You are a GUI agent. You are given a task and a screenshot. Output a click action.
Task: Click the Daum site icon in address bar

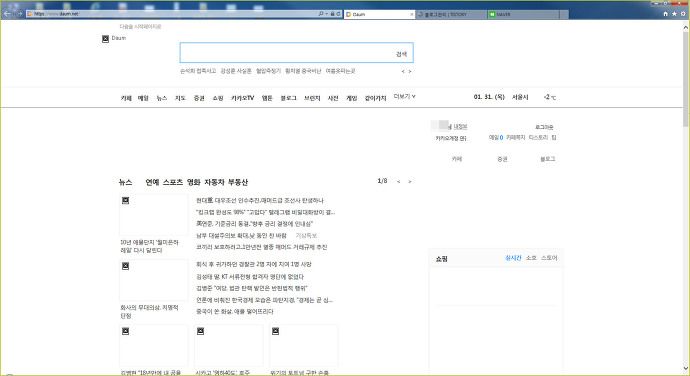(29, 14)
